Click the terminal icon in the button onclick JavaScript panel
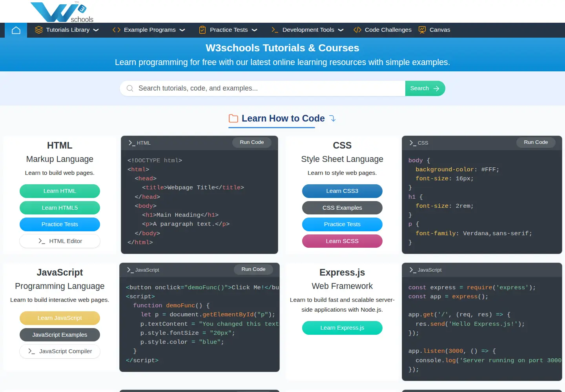This screenshot has height=392, width=565. tap(130, 270)
